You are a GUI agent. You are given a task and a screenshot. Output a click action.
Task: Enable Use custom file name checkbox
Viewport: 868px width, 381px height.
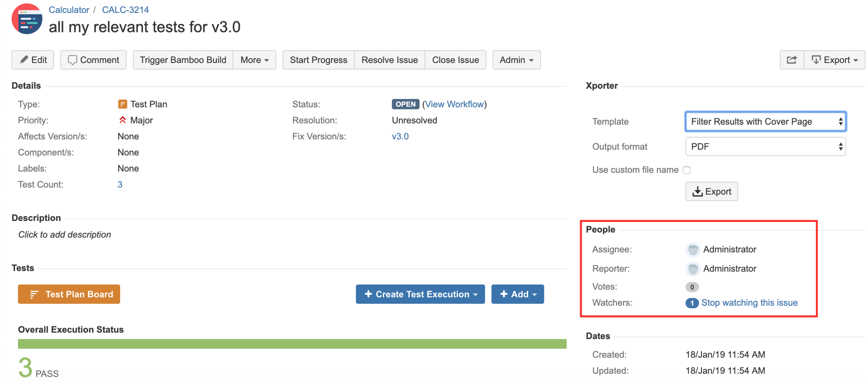click(x=687, y=170)
